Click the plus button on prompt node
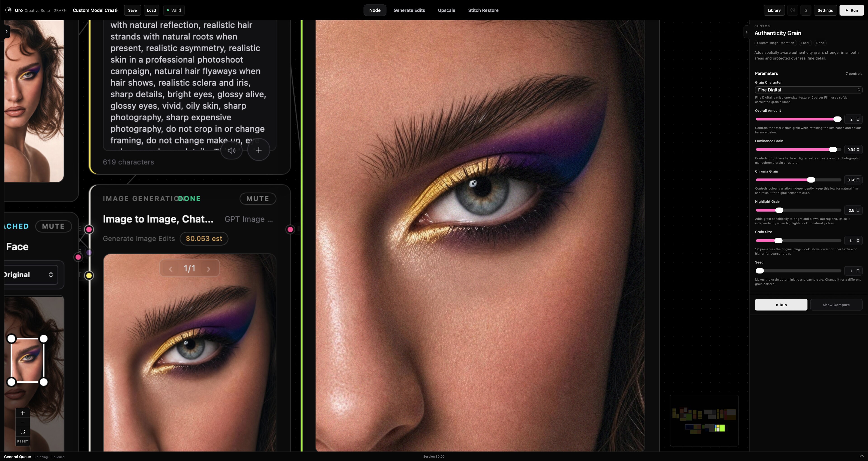This screenshot has width=868, height=461. pos(259,150)
